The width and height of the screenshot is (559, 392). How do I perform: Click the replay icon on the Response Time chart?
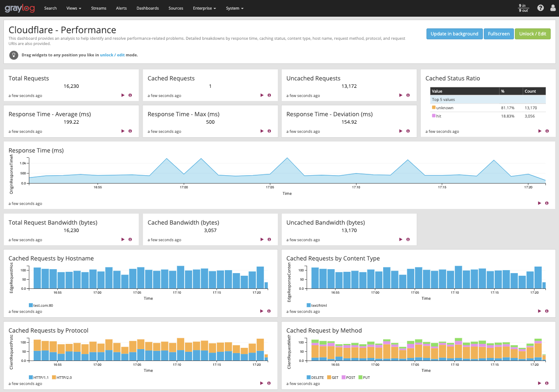pyautogui.click(x=539, y=203)
